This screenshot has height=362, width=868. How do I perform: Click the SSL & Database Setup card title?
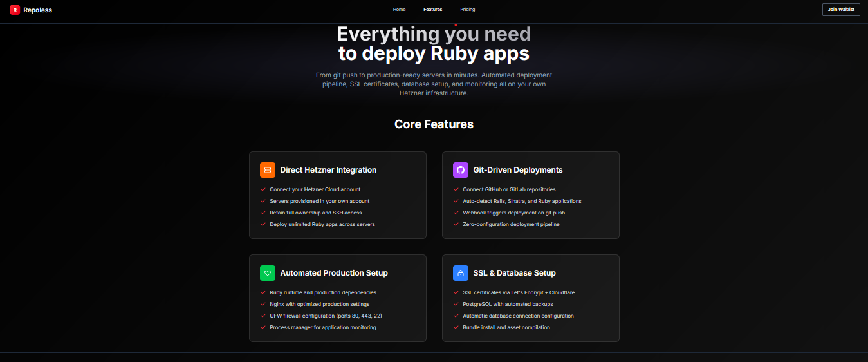click(514, 273)
